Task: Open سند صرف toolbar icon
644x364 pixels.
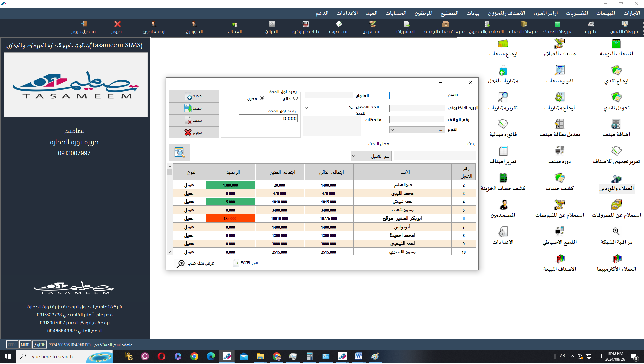Action: (x=338, y=27)
